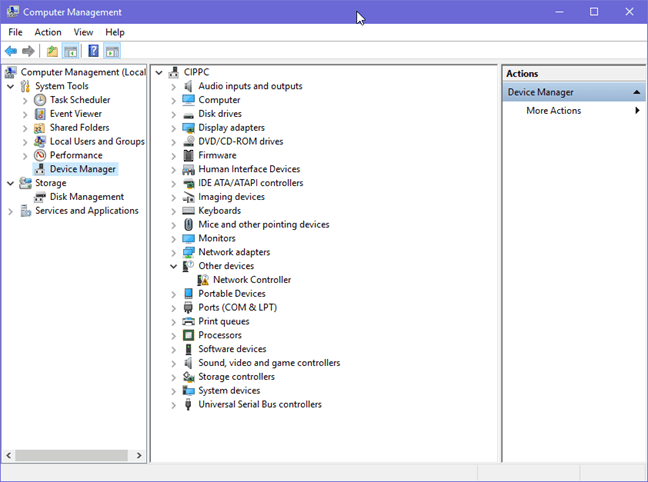648x482 pixels.
Task: Expand Services and Applications node
Action: (11, 211)
